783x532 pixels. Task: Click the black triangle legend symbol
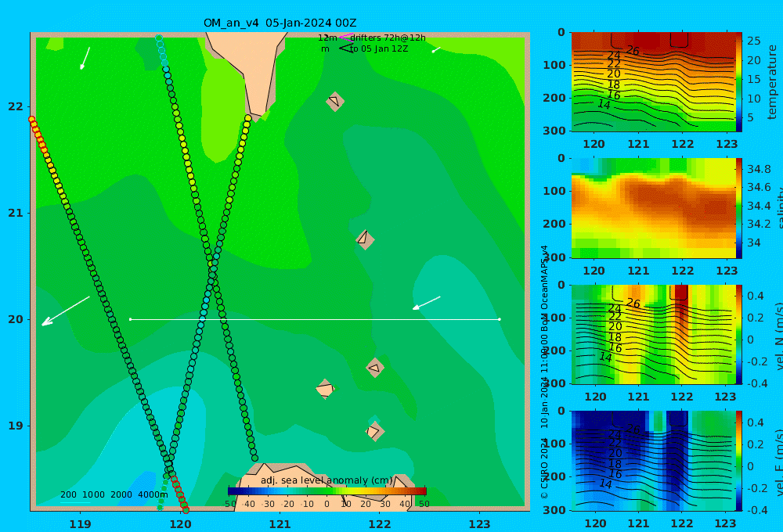(x=346, y=49)
